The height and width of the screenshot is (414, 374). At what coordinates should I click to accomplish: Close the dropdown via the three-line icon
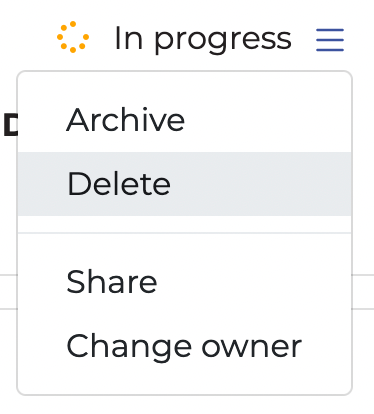(330, 40)
